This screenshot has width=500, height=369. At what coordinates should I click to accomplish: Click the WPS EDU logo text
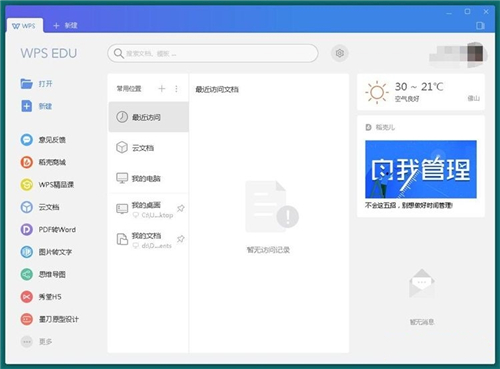(x=49, y=53)
